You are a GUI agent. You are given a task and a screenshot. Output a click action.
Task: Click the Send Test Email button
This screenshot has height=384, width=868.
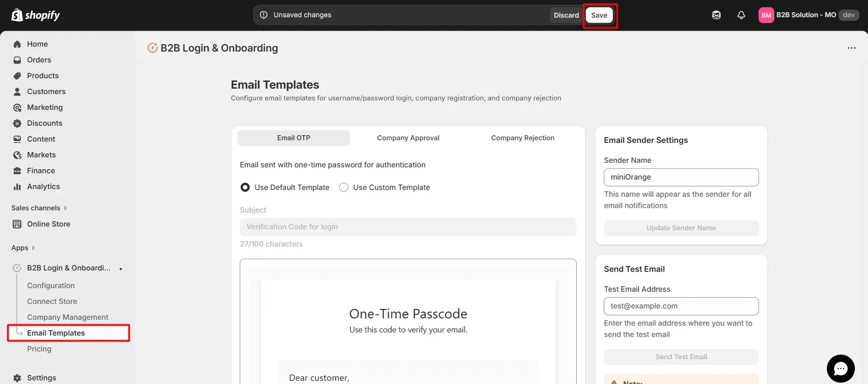tap(681, 357)
